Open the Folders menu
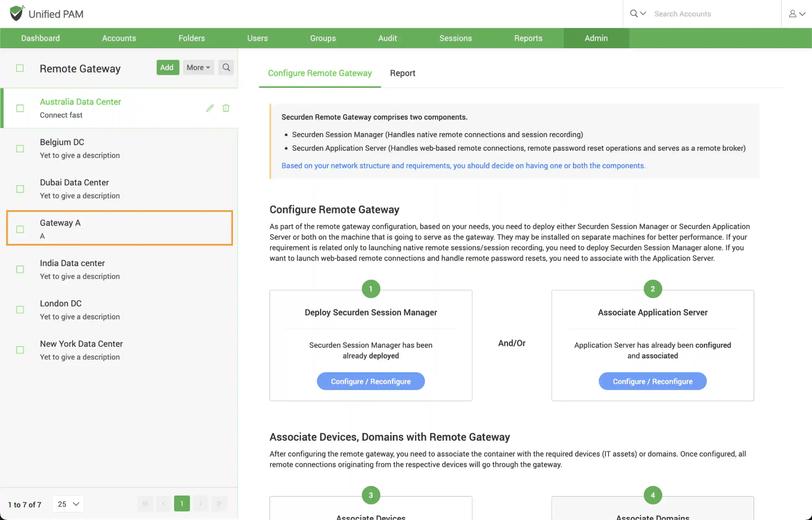 [192, 38]
